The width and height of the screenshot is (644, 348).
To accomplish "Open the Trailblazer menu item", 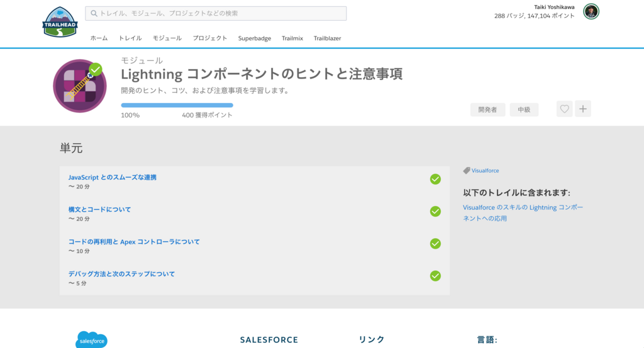I will pos(327,38).
